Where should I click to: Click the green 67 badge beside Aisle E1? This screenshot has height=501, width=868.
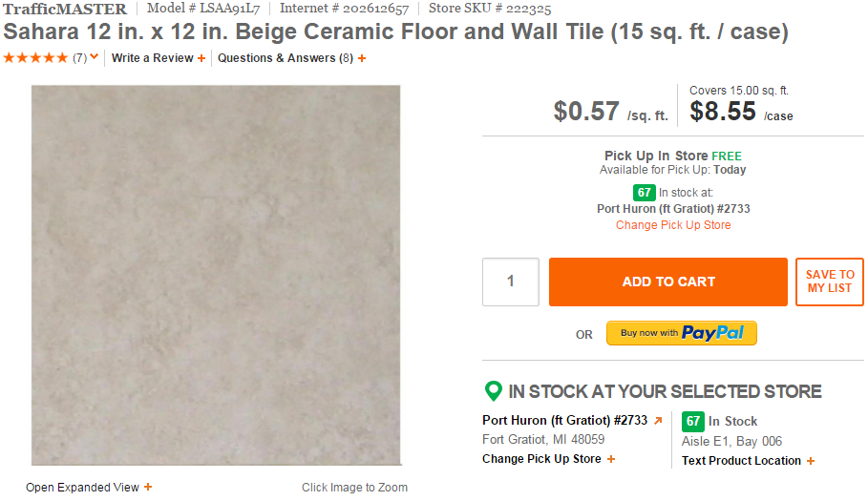(693, 421)
